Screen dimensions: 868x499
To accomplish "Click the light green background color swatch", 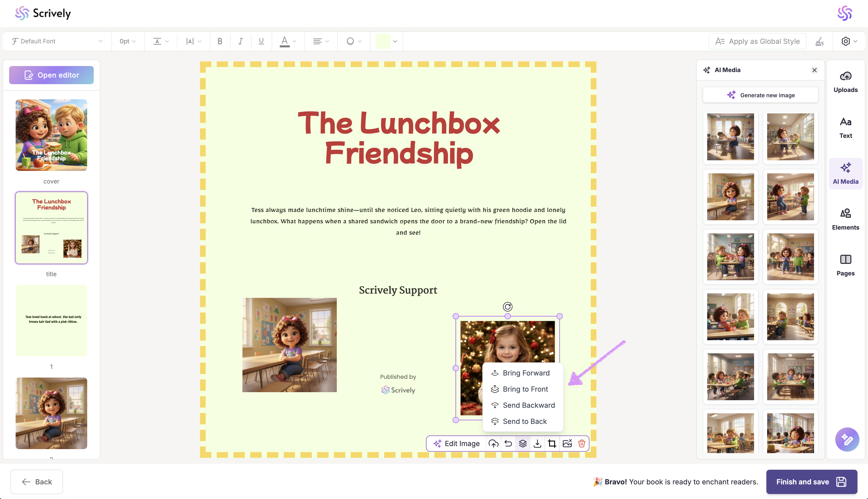I will pos(383,41).
